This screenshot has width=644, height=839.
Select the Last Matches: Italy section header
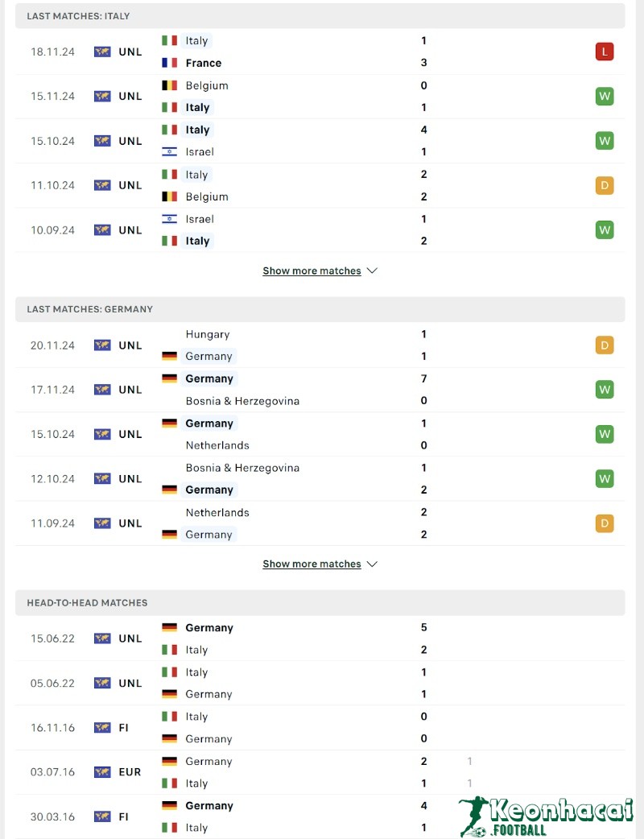(x=76, y=15)
